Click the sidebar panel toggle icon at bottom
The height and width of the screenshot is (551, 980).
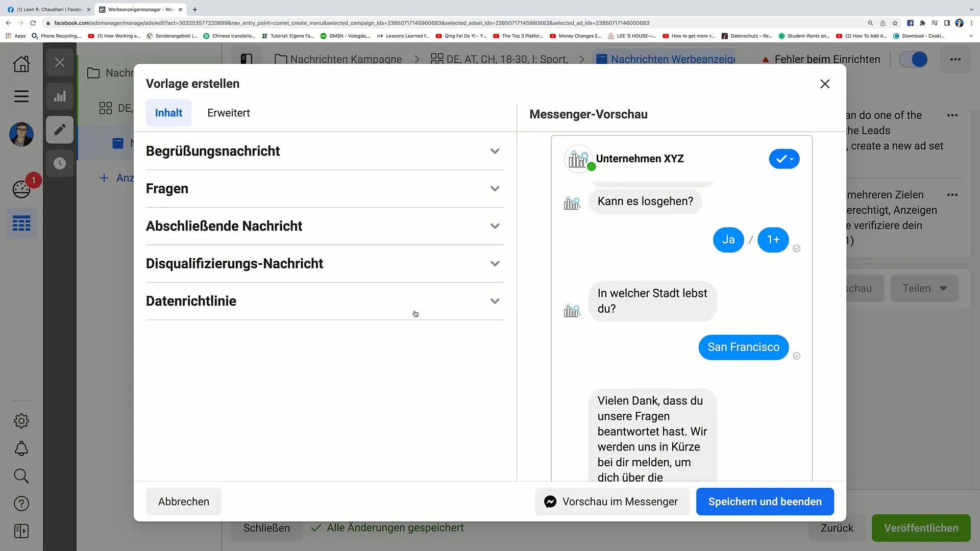pyautogui.click(x=21, y=531)
